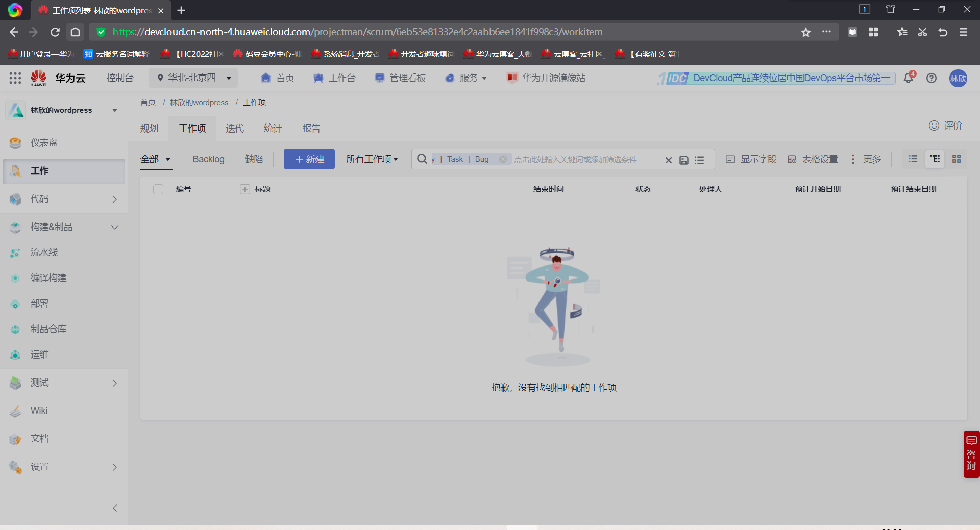The image size is (980, 530).
Task: Clear all filter conditions with the X icon
Action: [x=669, y=160]
